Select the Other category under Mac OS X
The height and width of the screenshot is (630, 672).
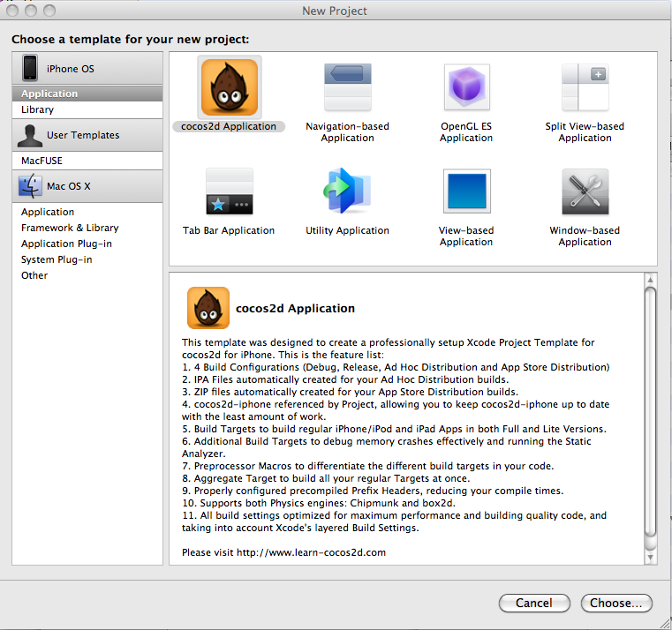(87, 275)
